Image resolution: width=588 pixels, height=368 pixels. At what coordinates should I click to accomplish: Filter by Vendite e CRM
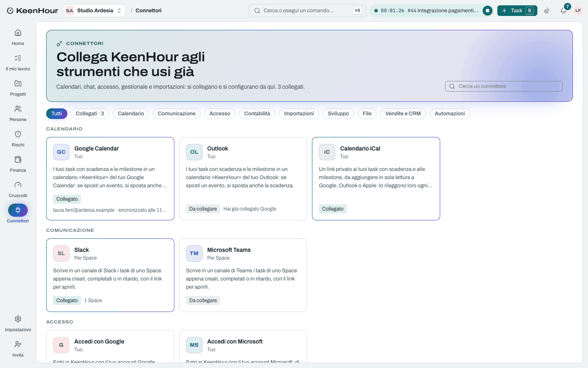pyautogui.click(x=403, y=114)
